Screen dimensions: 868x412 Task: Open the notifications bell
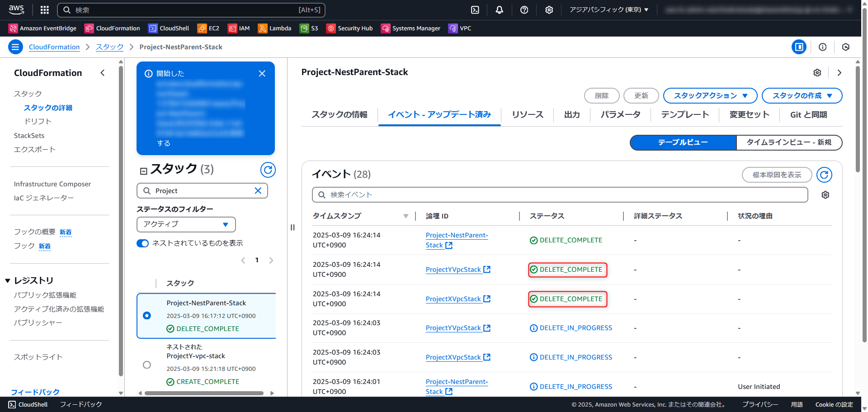click(500, 10)
